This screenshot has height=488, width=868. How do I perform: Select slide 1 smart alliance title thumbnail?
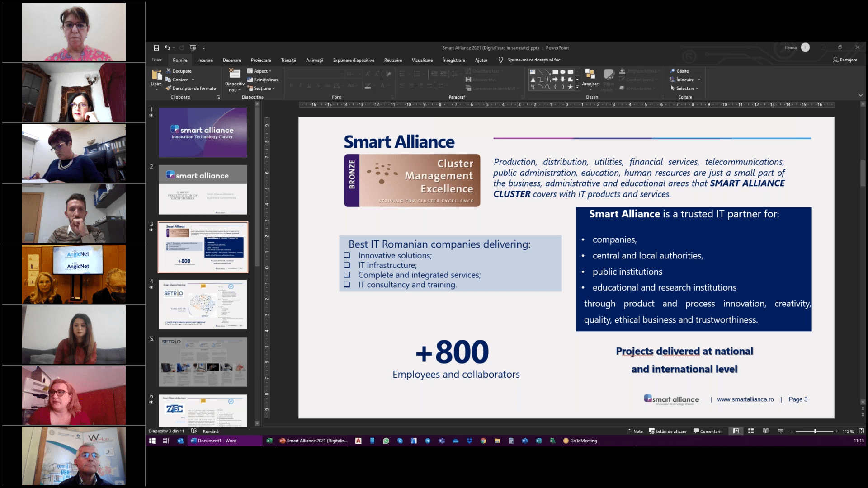(203, 132)
